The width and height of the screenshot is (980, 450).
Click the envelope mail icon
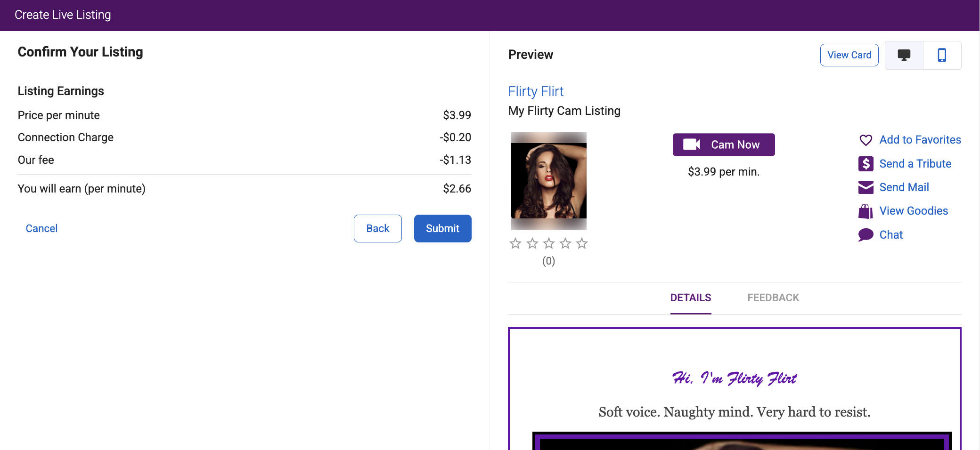(866, 187)
